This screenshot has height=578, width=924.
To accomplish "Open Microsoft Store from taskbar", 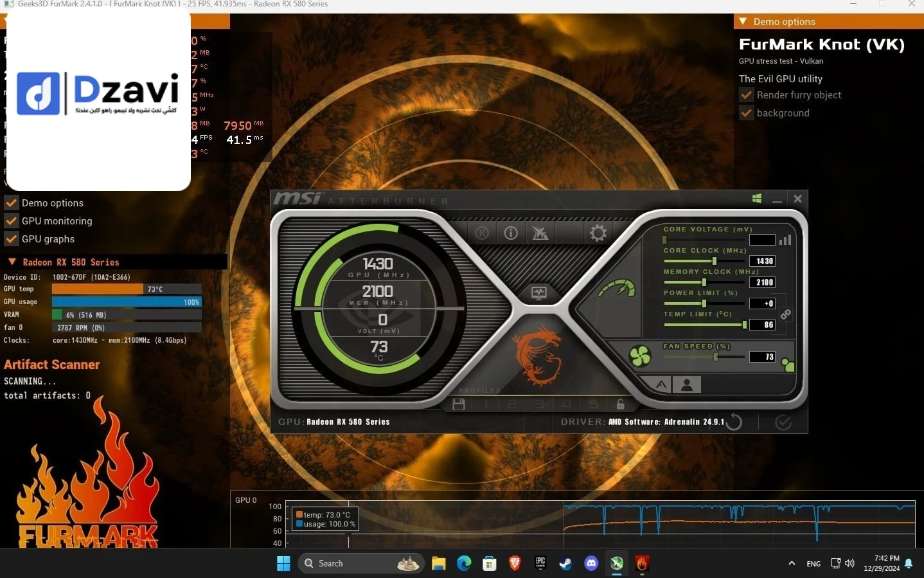I will click(490, 563).
